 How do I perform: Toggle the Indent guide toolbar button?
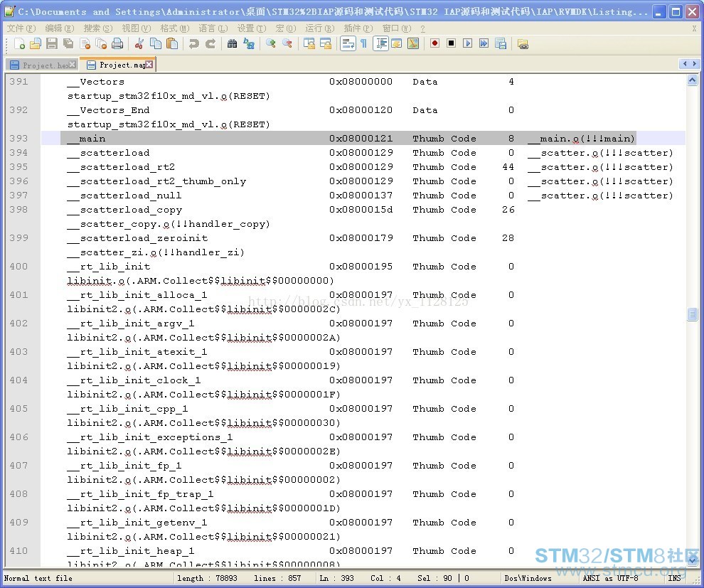point(380,43)
